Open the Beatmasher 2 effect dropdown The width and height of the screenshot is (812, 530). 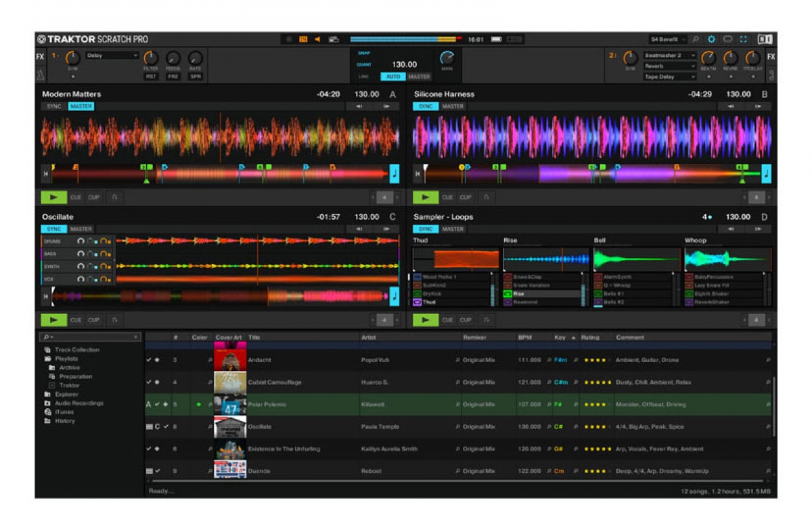click(670, 56)
